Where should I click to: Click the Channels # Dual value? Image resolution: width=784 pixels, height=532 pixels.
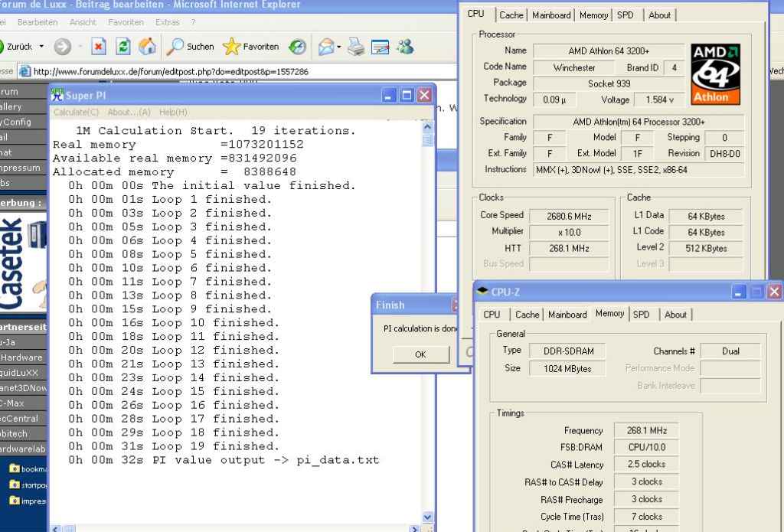click(x=730, y=351)
